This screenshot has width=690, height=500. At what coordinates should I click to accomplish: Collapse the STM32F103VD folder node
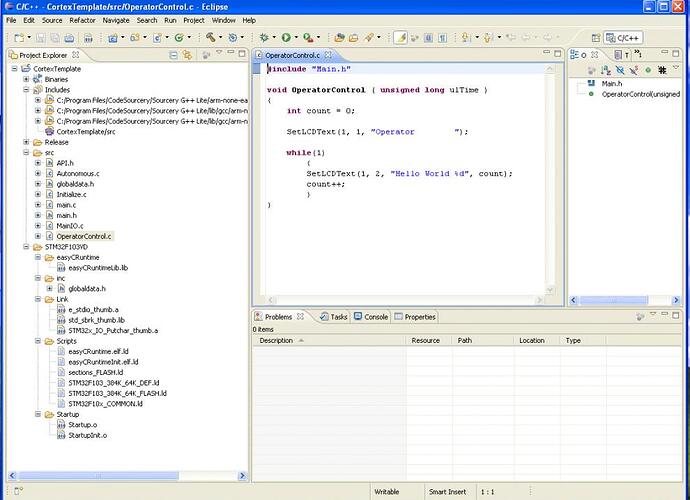point(26,247)
